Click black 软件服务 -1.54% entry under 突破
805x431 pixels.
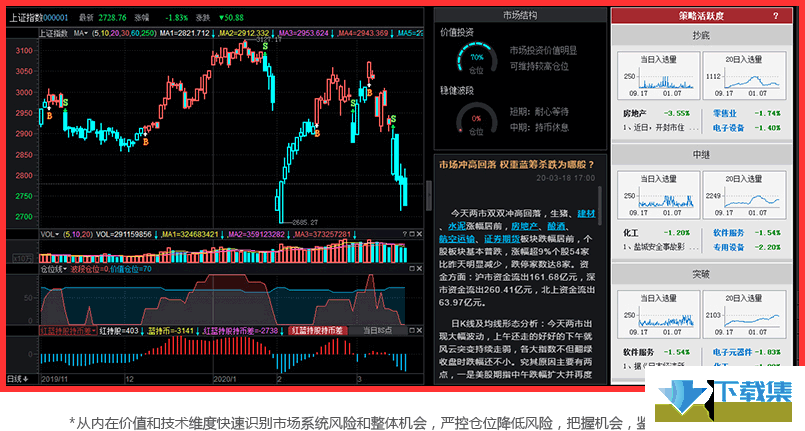pos(657,352)
